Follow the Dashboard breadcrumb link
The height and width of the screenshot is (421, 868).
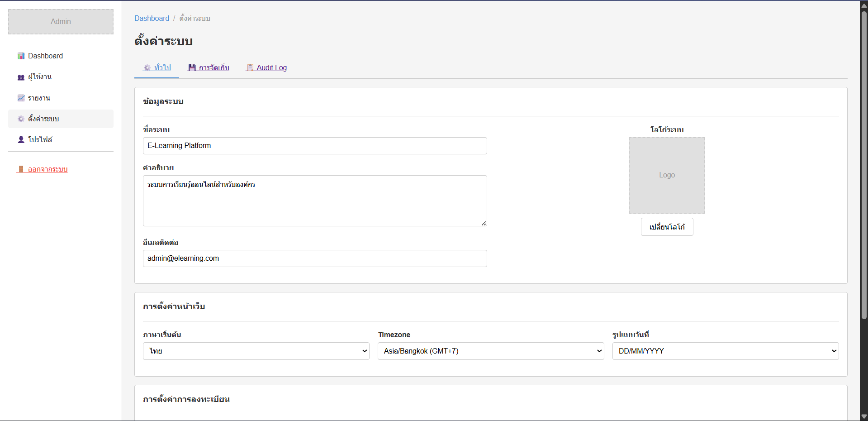152,18
